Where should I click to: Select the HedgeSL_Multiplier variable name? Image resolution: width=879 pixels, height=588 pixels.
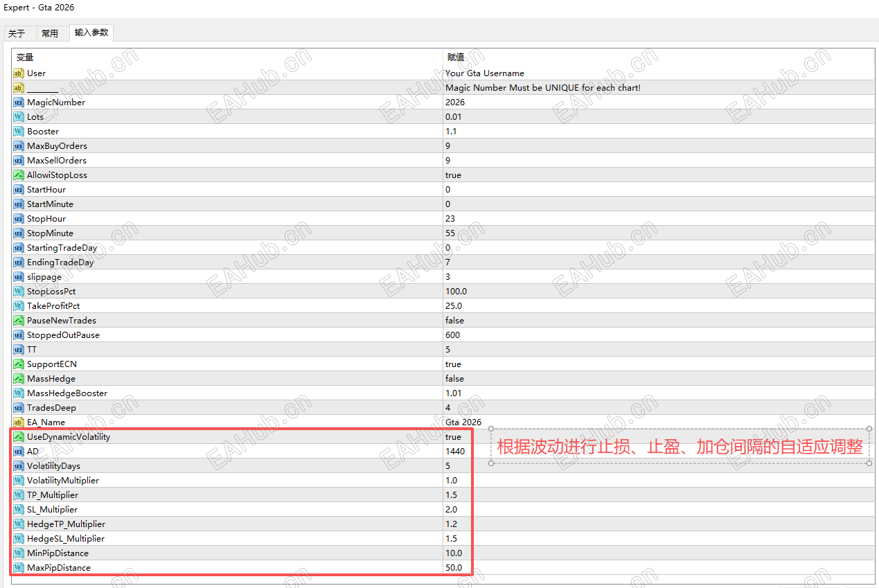(66, 539)
